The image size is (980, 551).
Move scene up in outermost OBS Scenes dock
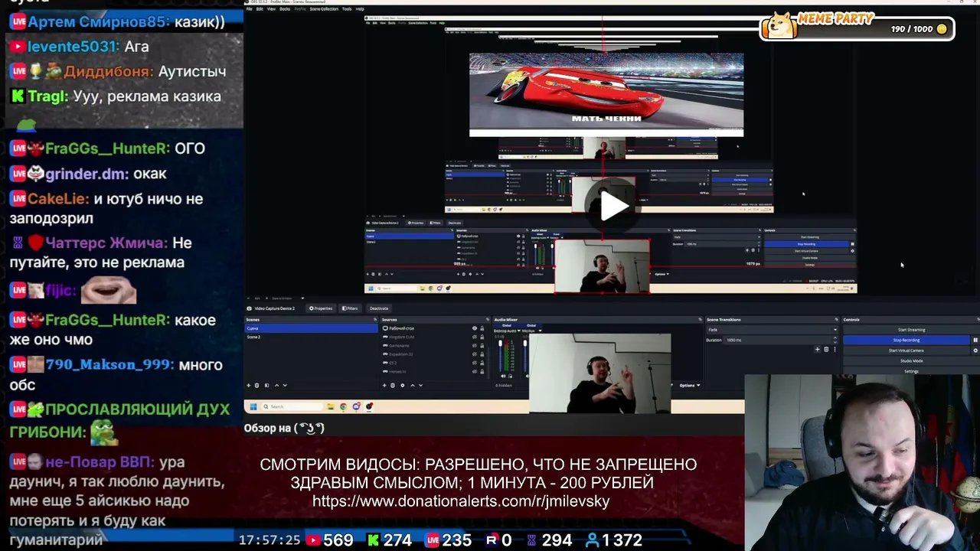point(276,385)
